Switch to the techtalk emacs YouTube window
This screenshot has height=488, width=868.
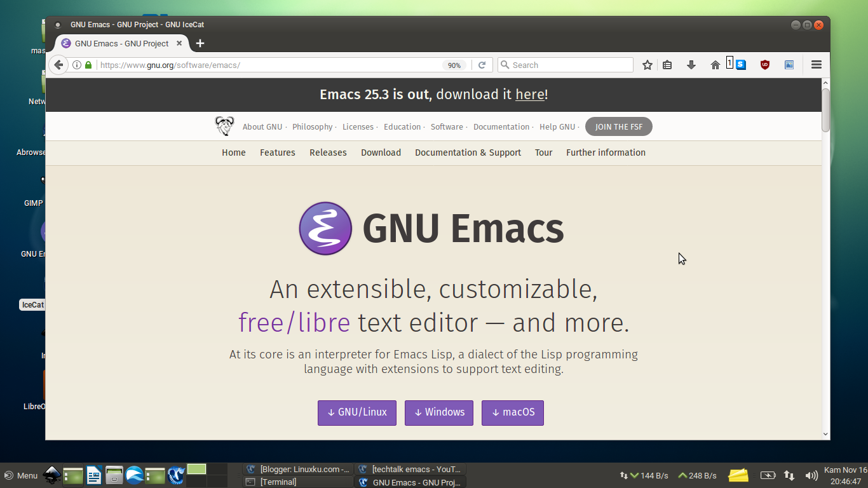[x=410, y=469]
